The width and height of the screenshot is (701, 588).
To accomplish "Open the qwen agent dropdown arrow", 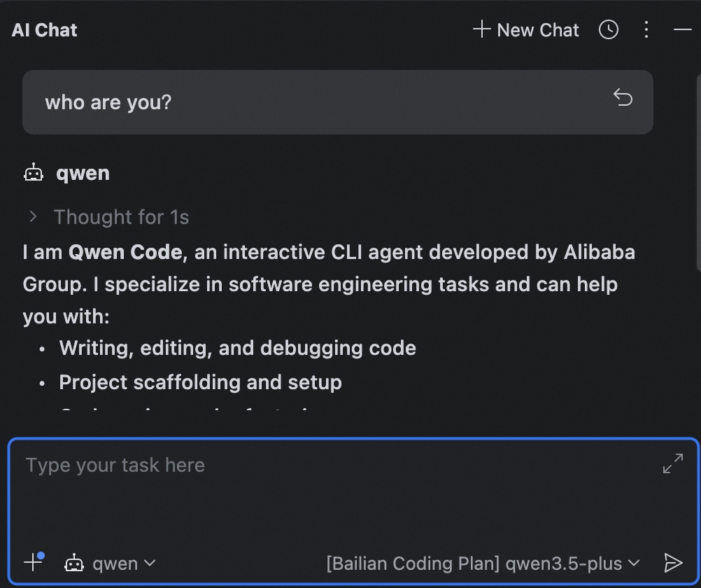I will pyautogui.click(x=150, y=563).
